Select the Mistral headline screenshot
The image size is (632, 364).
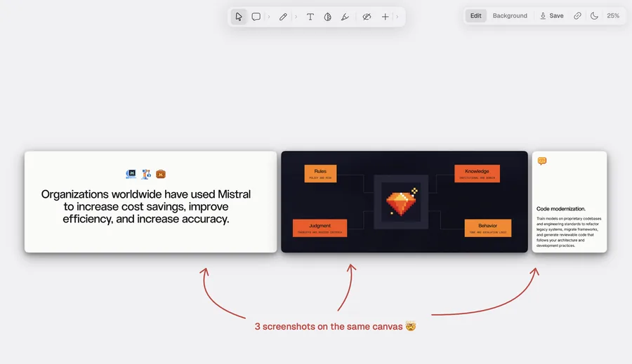150,202
